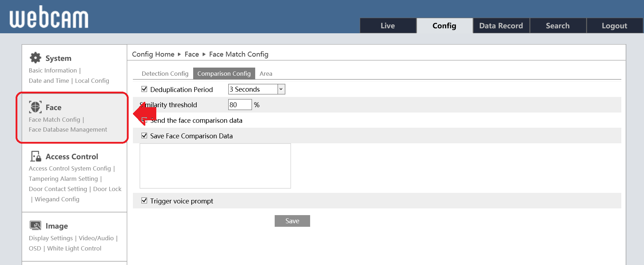Open White Light Control settings
This screenshot has height=265, width=644.
pos(74,248)
